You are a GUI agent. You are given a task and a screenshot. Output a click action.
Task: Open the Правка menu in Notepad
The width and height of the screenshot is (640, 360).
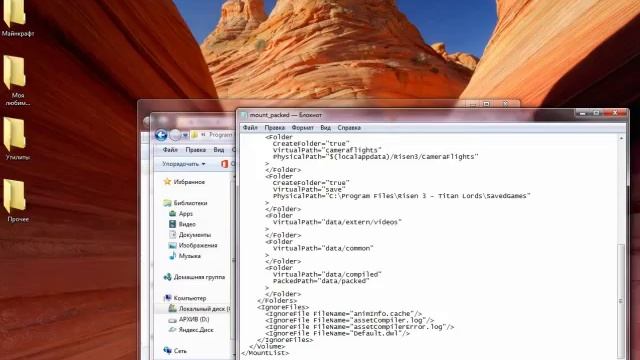coord(275,128)
